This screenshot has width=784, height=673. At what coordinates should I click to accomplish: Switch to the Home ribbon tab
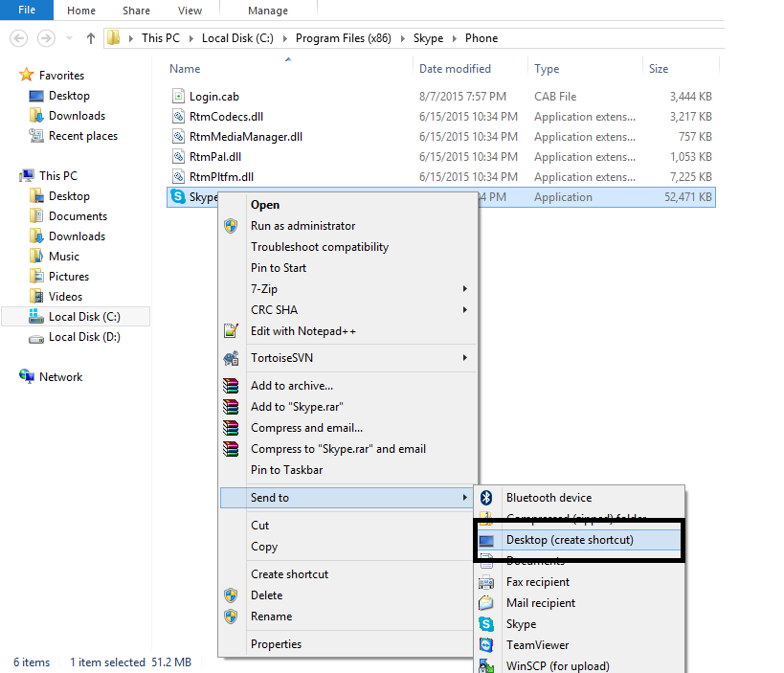(81, 11)
